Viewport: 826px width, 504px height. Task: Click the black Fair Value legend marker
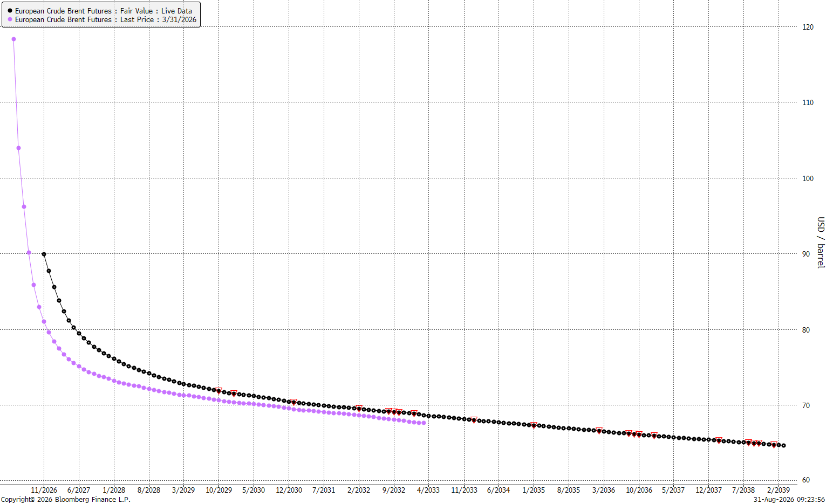[x=10, y=11]
